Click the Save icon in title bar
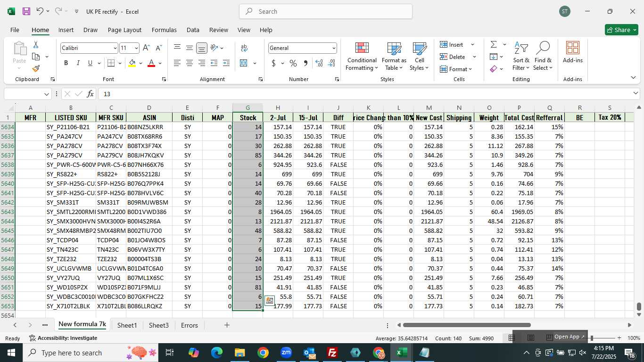This screenshot has width=644, height=362. pyautogui.click(x=26, y=11)
